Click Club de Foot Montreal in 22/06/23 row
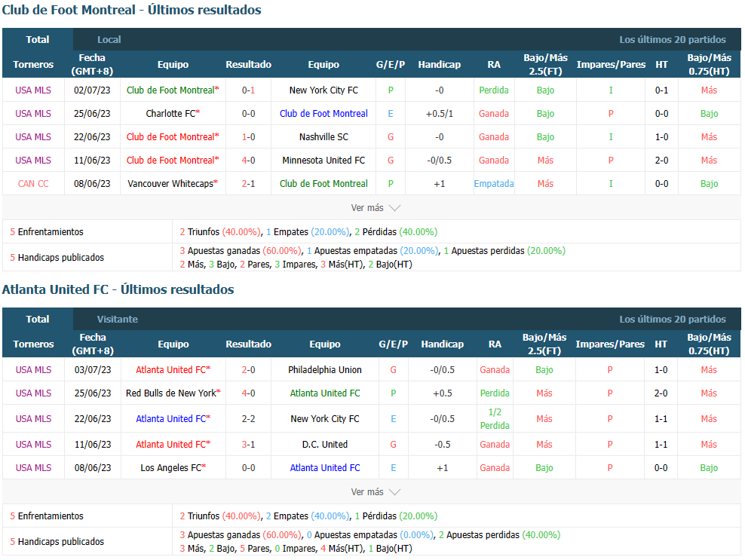The height and width of the screenshot is (560, 745). coord(173,136)
